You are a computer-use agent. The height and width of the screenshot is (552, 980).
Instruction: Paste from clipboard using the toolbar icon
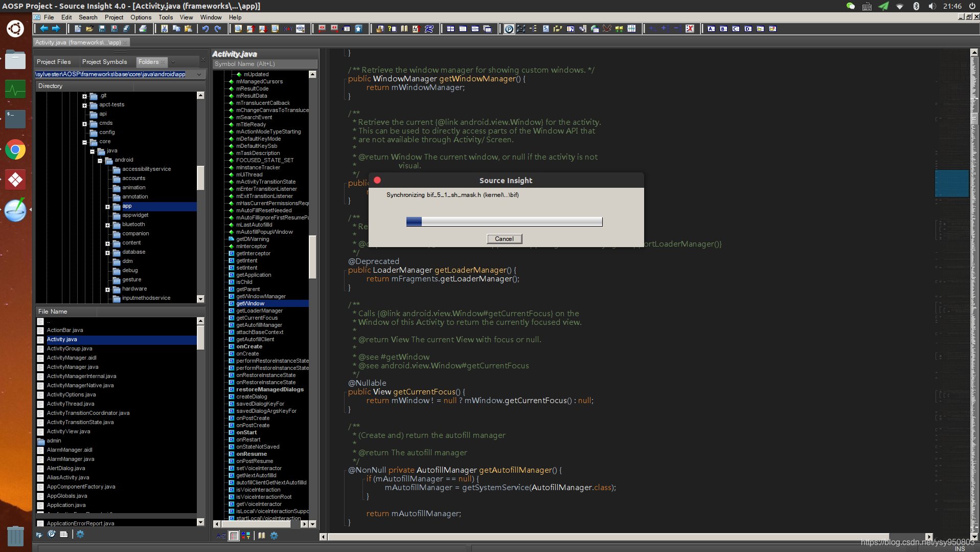pyautogui.click(x=188, y=29)
